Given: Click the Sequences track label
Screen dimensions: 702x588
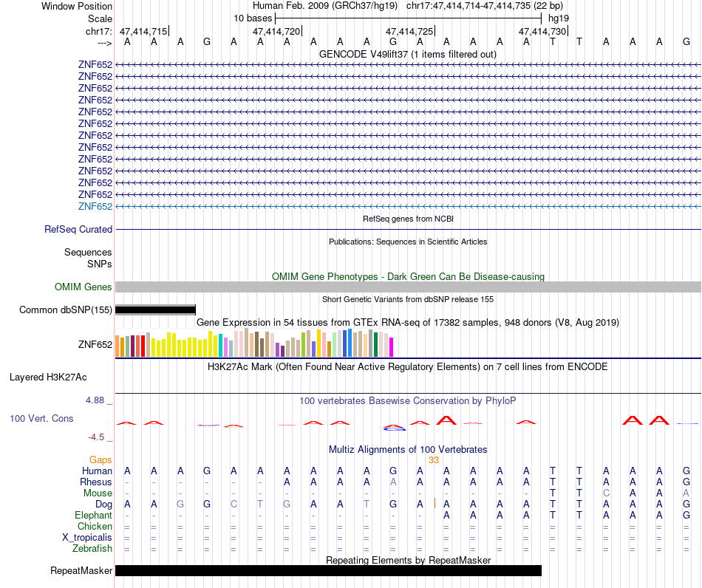Looking at the screenshot, I should click(88, 252).
